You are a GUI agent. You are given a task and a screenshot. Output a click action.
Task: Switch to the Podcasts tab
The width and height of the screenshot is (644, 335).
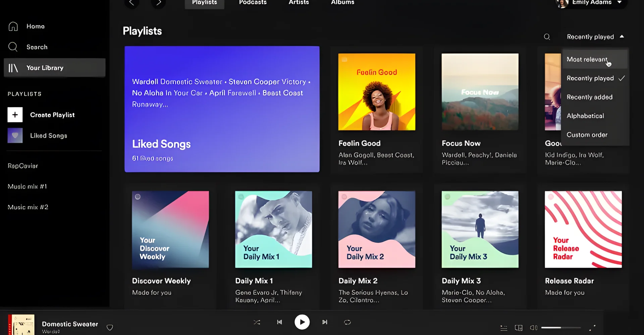[253, 3]
